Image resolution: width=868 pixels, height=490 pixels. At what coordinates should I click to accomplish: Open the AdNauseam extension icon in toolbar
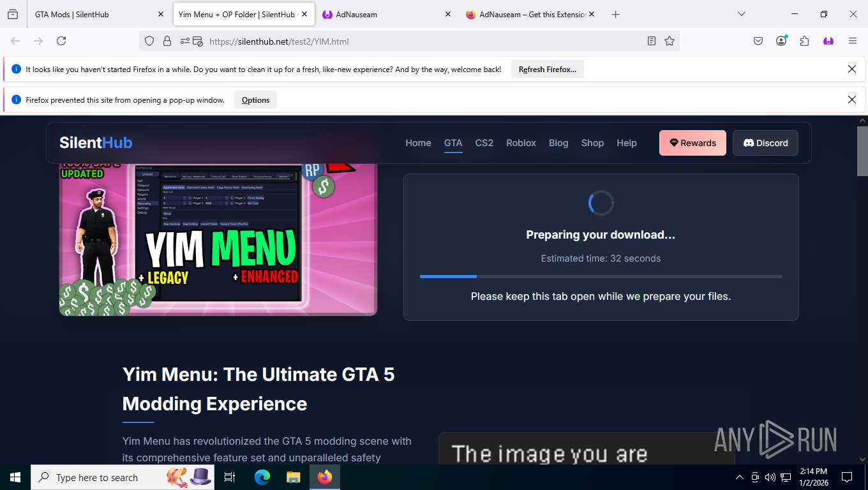click(x=828, y=41)
